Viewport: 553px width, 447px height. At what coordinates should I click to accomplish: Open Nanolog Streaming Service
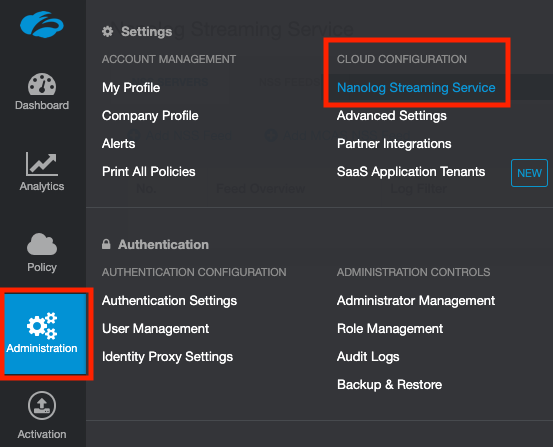[x=416, y=87]
